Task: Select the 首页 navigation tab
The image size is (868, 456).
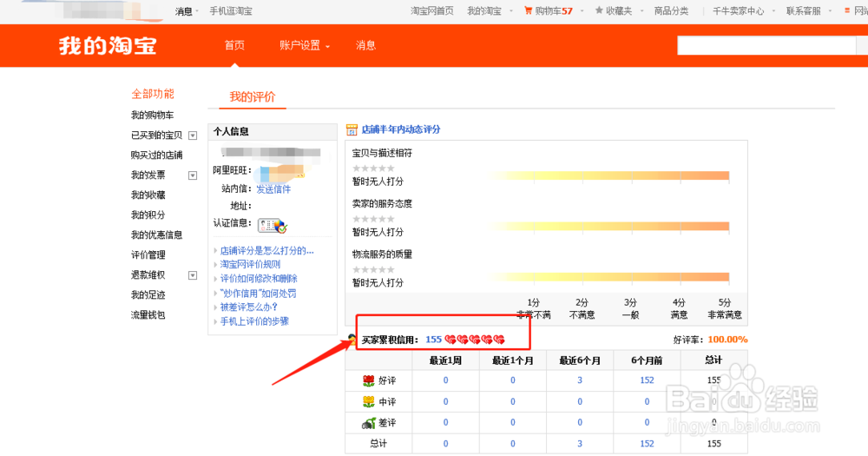Action: (234, 45)
